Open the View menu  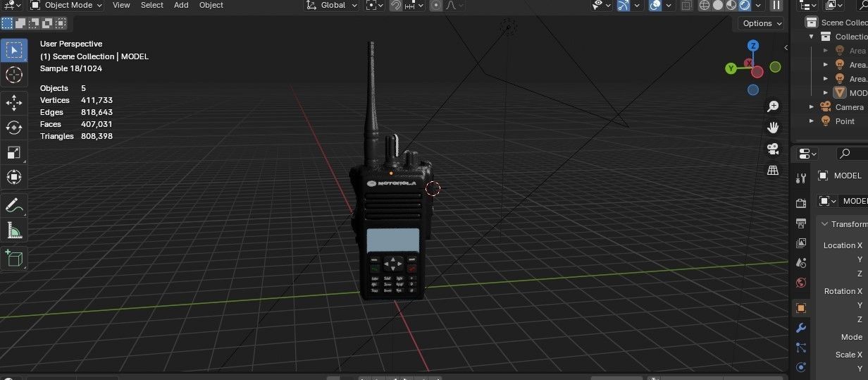pos(121,5)
